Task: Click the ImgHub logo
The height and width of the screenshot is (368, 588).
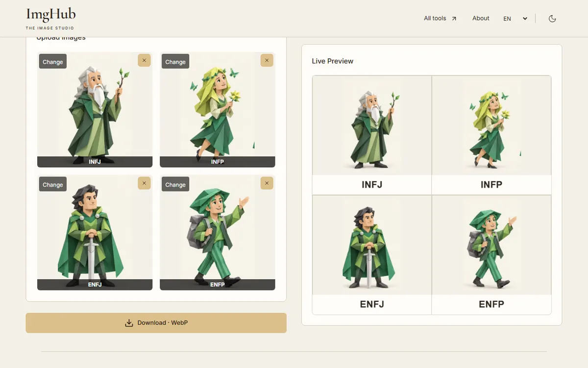Action: coord(51,19)
